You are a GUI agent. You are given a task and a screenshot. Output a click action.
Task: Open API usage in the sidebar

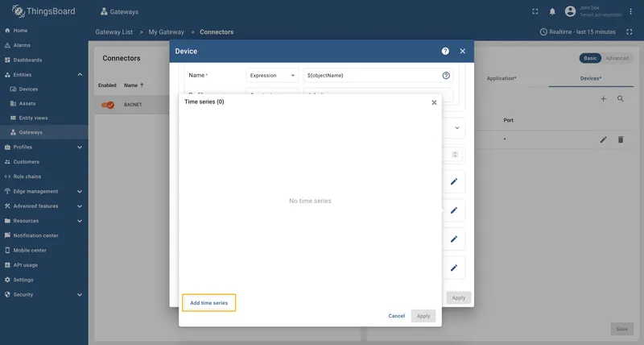point(44,265)
